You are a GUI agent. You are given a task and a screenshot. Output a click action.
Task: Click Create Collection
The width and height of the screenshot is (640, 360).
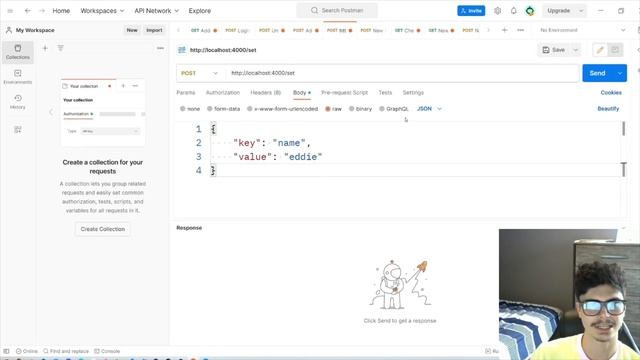[x=103, y=229]
